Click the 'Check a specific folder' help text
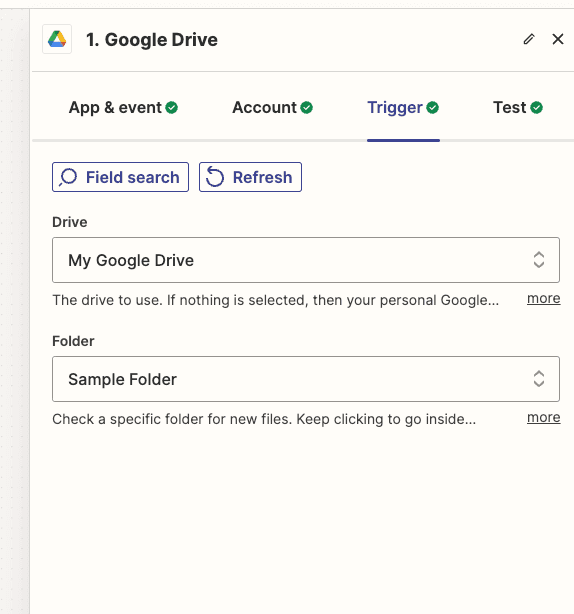Image resolution: width=574 pixels, height=614 pixels. 264,419
